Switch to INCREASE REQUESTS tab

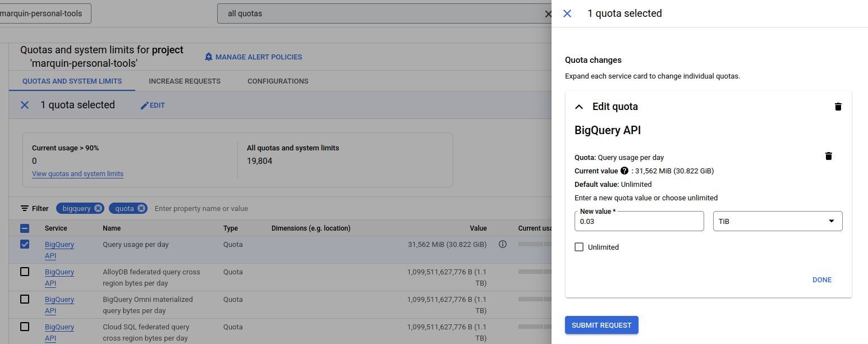pyautogui.click(x=185, y=81)
